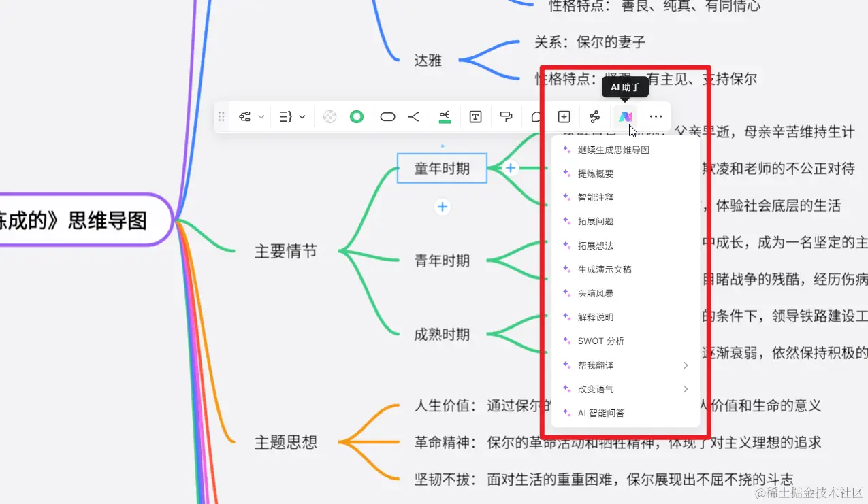868x504 pixels.
Task: Click the comment callout icon in toolbar
Action: 506,116
